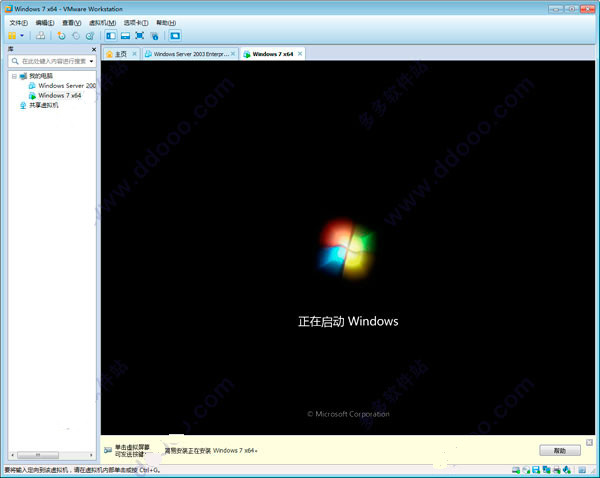Toggle the library sidebar view button
The height and width of the screenshot is (478, 600).
point(111,36)
